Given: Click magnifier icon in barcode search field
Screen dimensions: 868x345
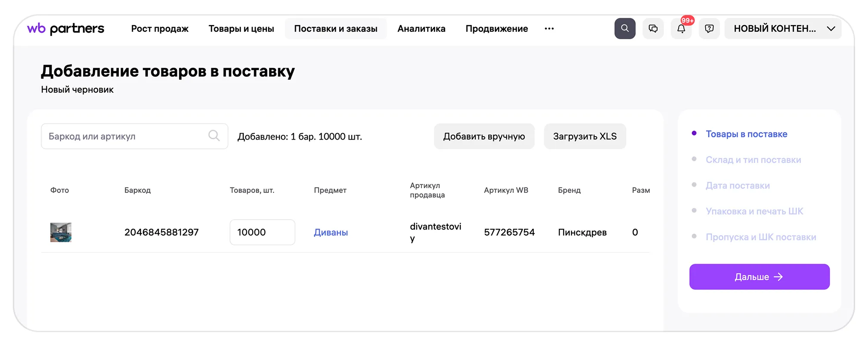Looking at the screenshot, I should coord(214,136).
